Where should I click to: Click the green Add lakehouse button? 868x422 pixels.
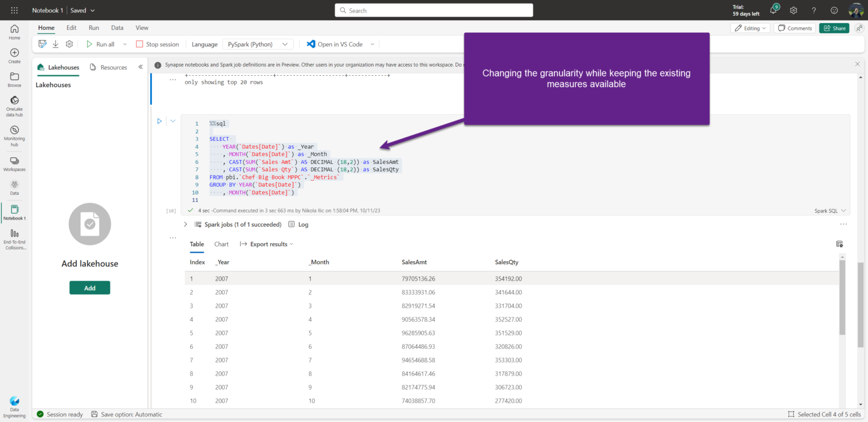90,288
